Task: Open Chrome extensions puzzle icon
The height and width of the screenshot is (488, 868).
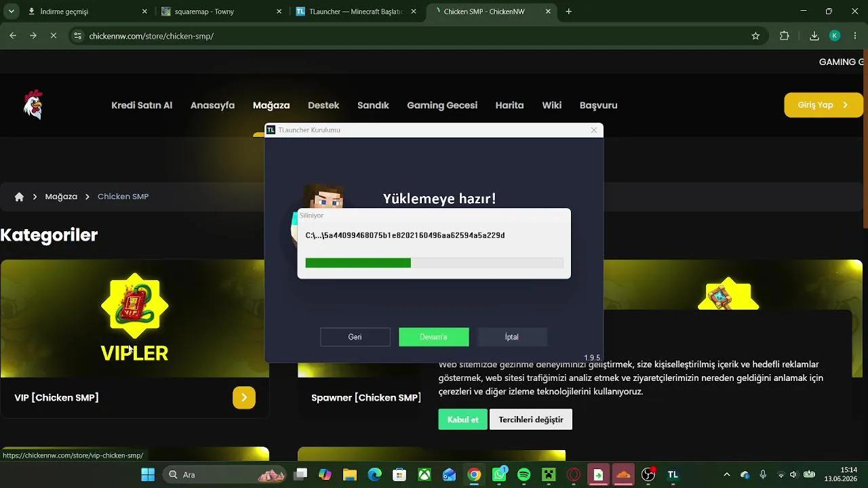Action: point(785,36)
